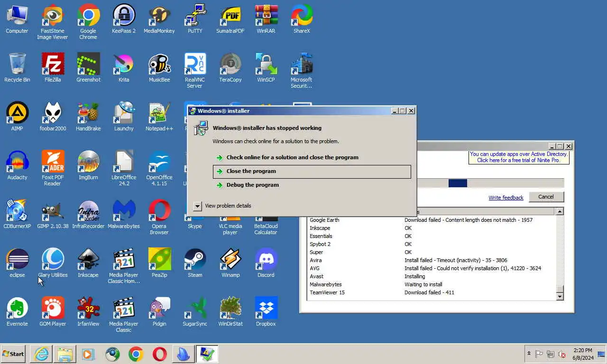
Task: Click the Foxit PDF Reader desktop icon
Action: [x=53, y=168]
